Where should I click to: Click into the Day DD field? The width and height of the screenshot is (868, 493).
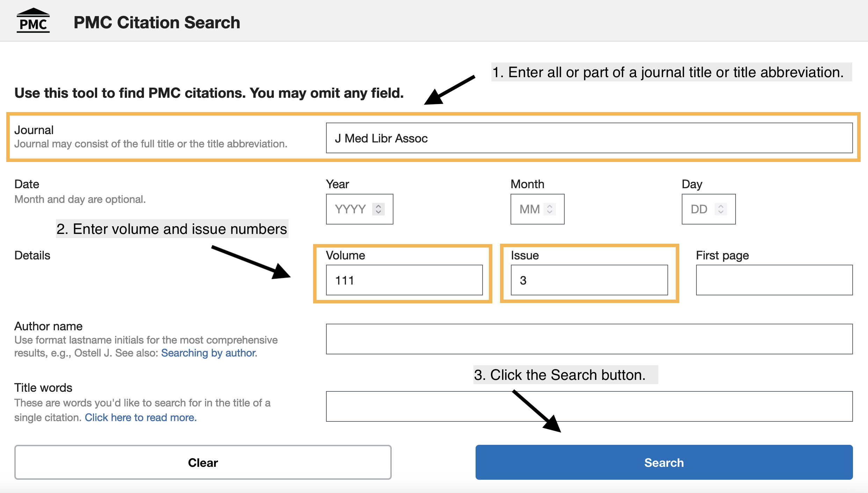[699, 209]
